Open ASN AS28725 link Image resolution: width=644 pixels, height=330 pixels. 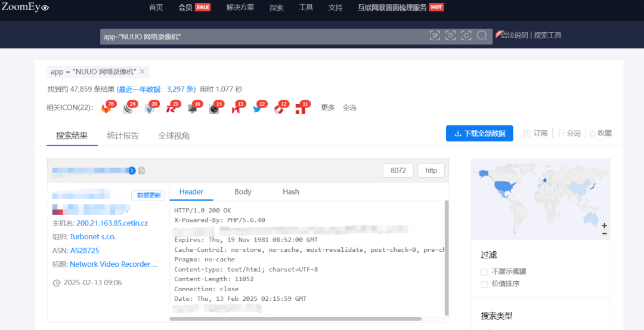[85, 250]
